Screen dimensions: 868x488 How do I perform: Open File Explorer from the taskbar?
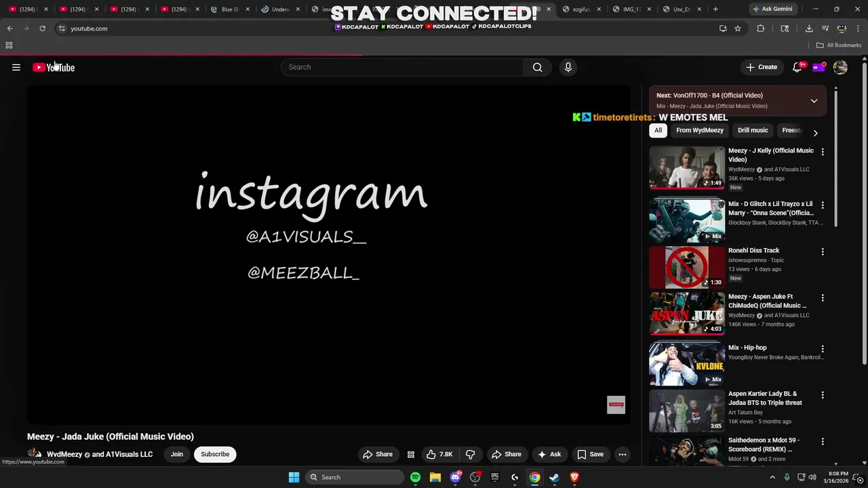click(x=435, y=477)
